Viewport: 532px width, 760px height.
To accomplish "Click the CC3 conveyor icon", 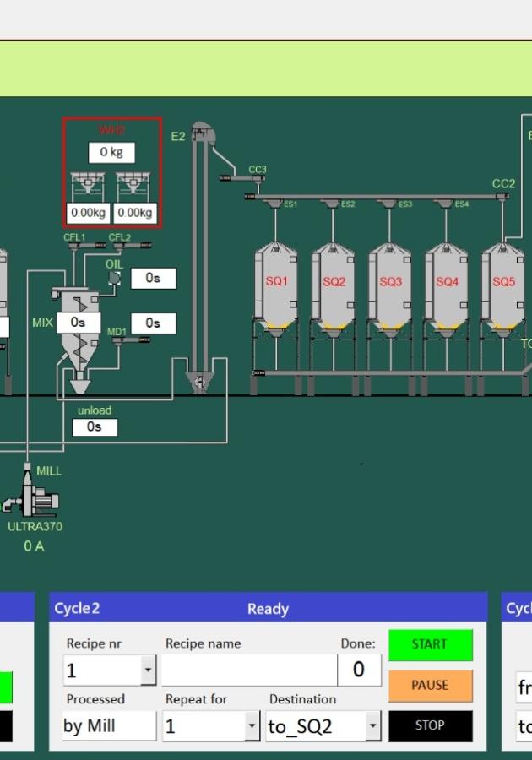I will tap(243, 178).
